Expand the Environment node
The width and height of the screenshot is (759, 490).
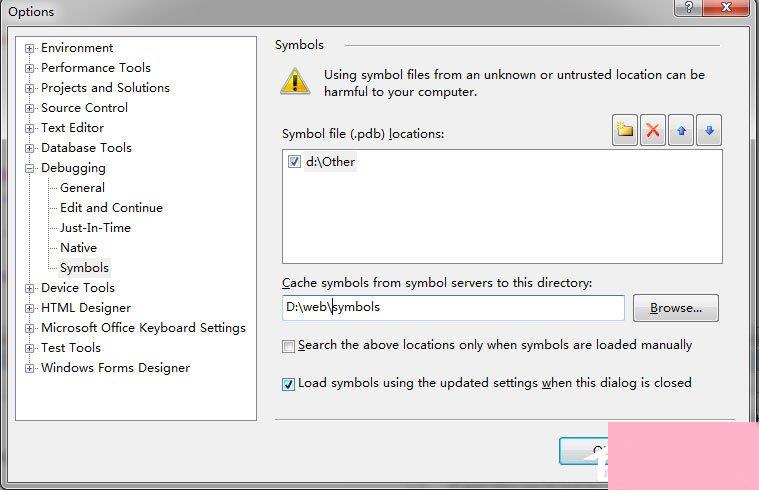pyautogui.click(x=30, y=48)
